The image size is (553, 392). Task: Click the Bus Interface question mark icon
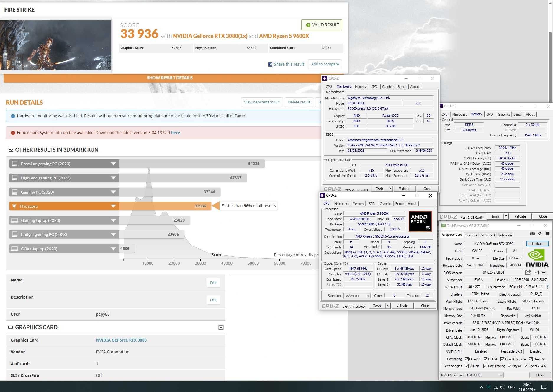[x=547, y=287]
